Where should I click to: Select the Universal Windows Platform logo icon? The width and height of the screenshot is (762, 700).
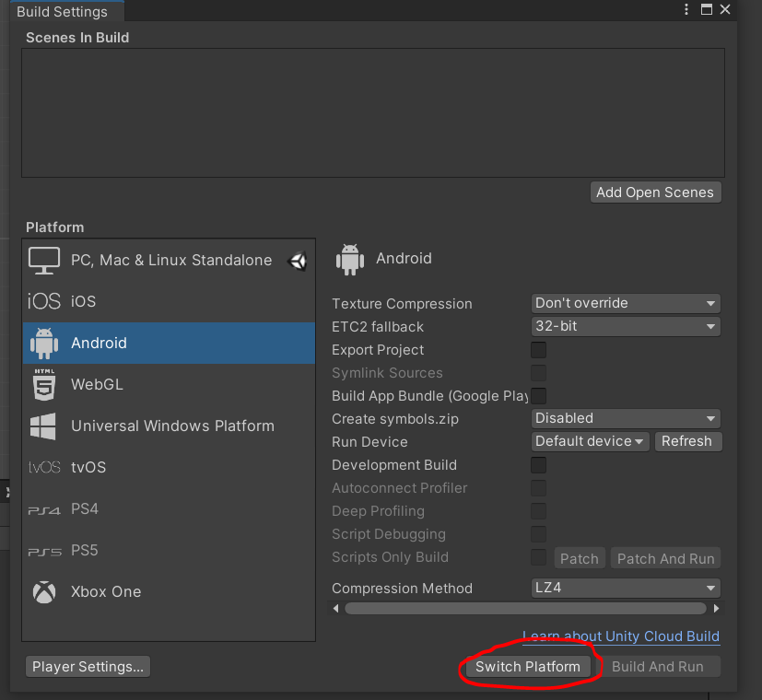(43, 426)
